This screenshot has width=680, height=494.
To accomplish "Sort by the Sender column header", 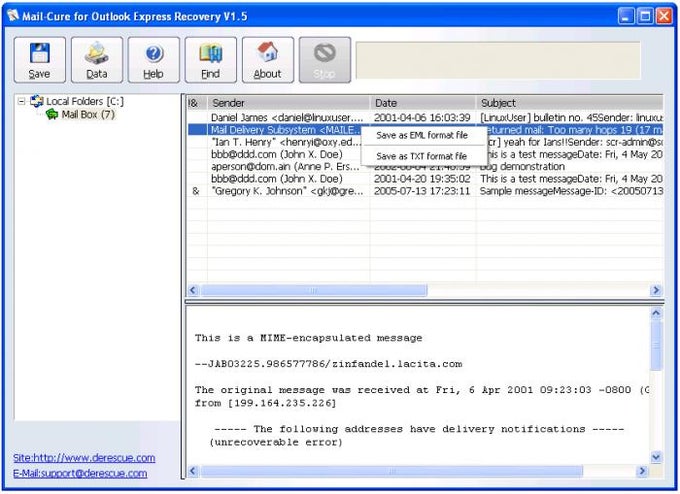I will (288, 103).
